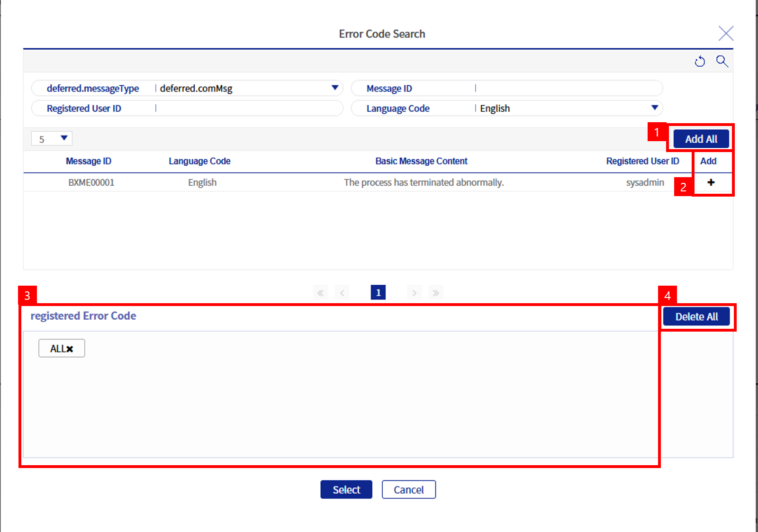Click the reset/refresh icon
The height and width of the screenshot is (532, 758).
[700, 62]
